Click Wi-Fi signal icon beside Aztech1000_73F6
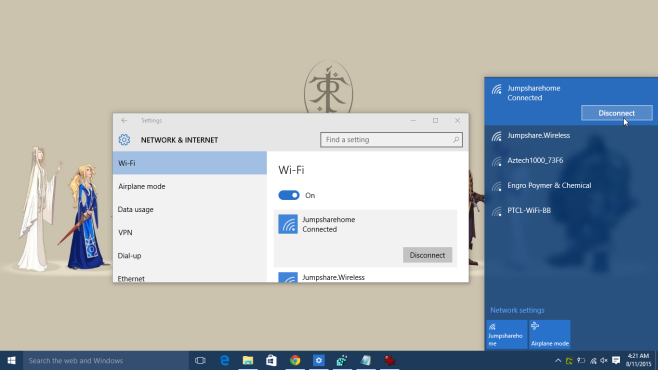 coord(497,161)
